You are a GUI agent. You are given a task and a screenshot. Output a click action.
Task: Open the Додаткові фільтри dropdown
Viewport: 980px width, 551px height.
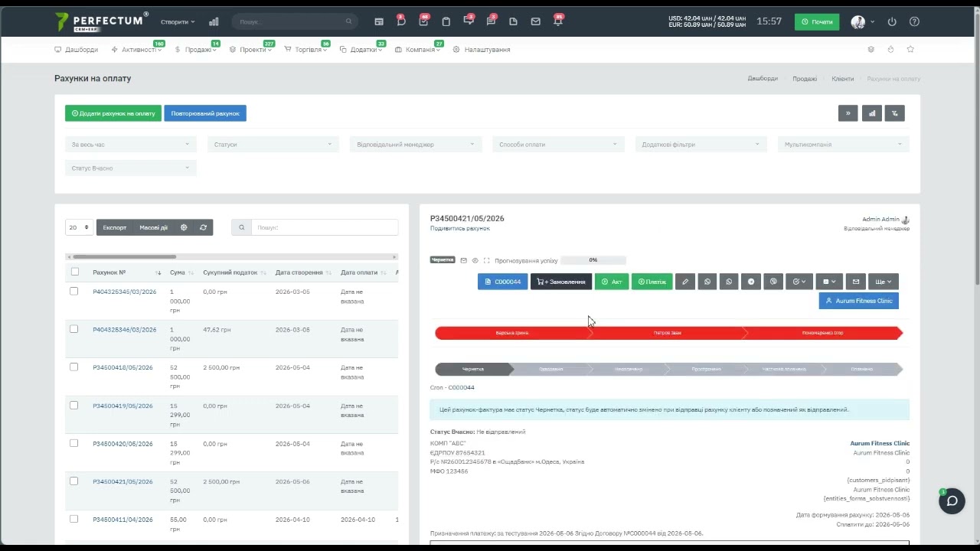click(x=701, y=144)
